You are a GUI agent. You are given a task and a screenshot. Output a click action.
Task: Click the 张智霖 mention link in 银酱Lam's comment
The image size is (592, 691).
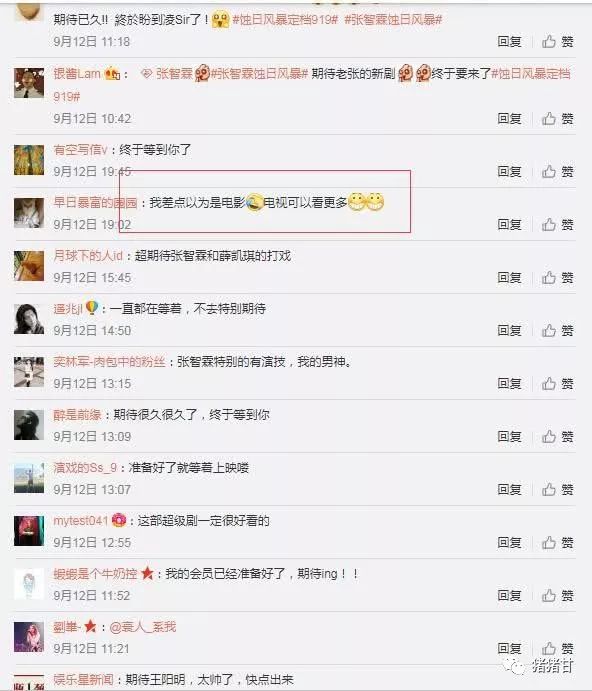pos(167,74)
